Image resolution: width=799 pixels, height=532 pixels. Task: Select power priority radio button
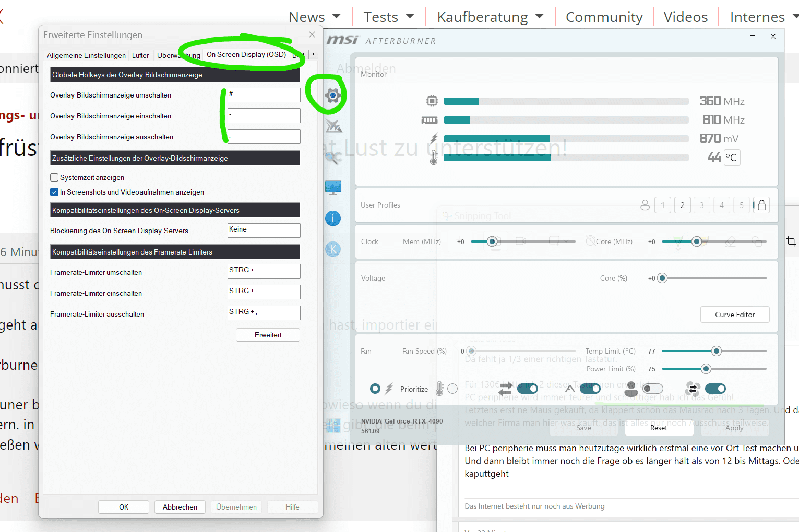coord(375,389)
